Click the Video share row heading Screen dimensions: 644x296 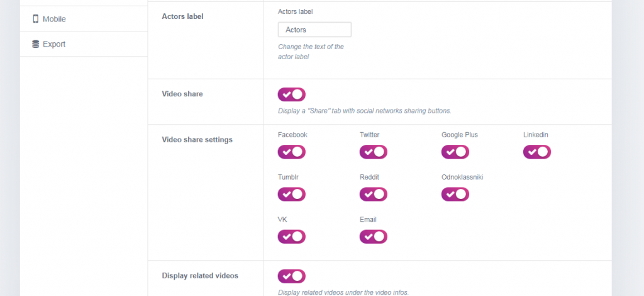point(182,94)
